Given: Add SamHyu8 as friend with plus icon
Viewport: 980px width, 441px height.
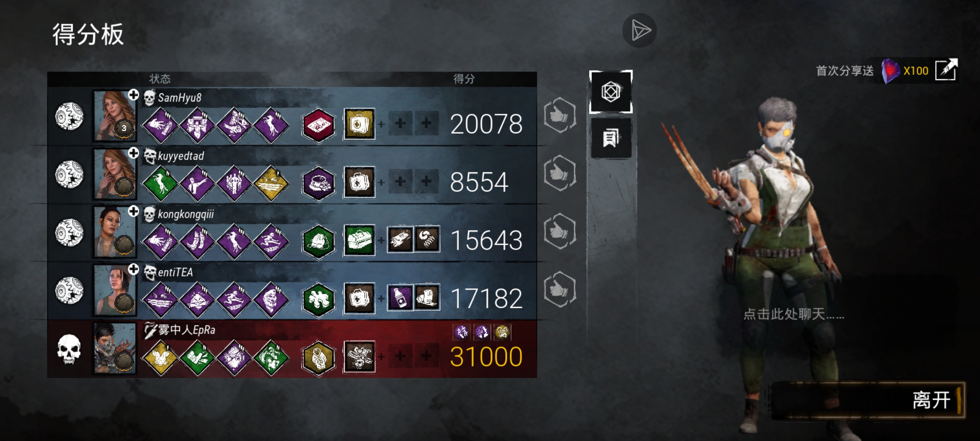Looking at the screenshot, I should [133, 95].
